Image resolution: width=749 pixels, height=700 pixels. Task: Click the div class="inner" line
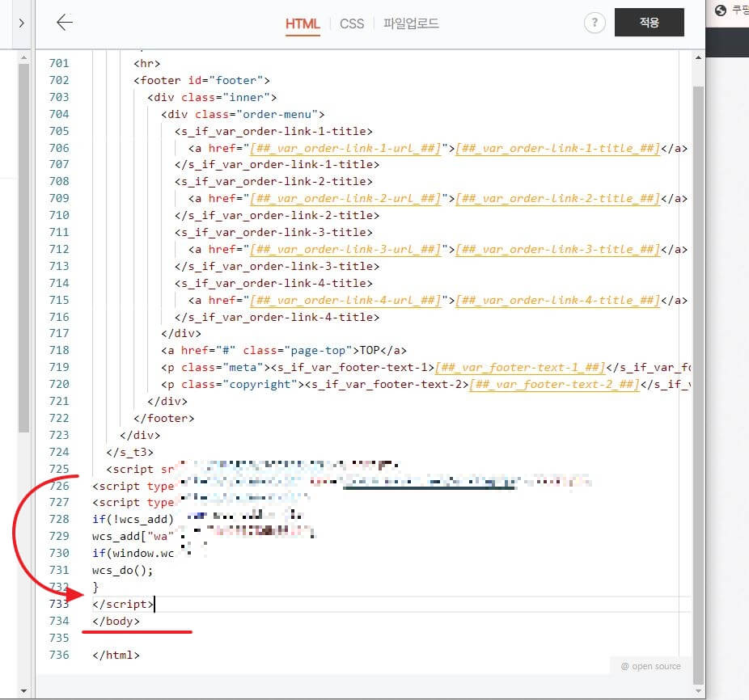point(212,98)
